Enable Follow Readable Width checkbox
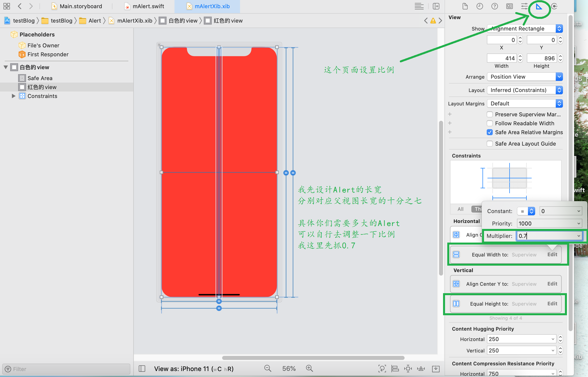 490,123
